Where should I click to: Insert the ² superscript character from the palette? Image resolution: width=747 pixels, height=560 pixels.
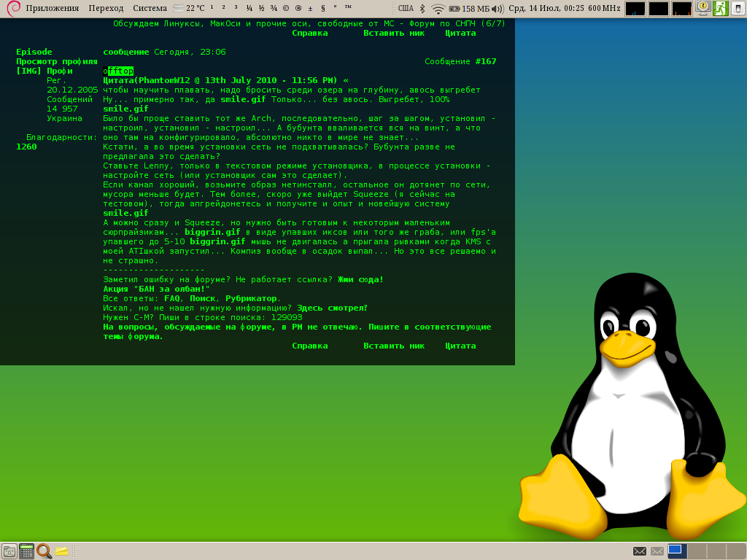223,7
